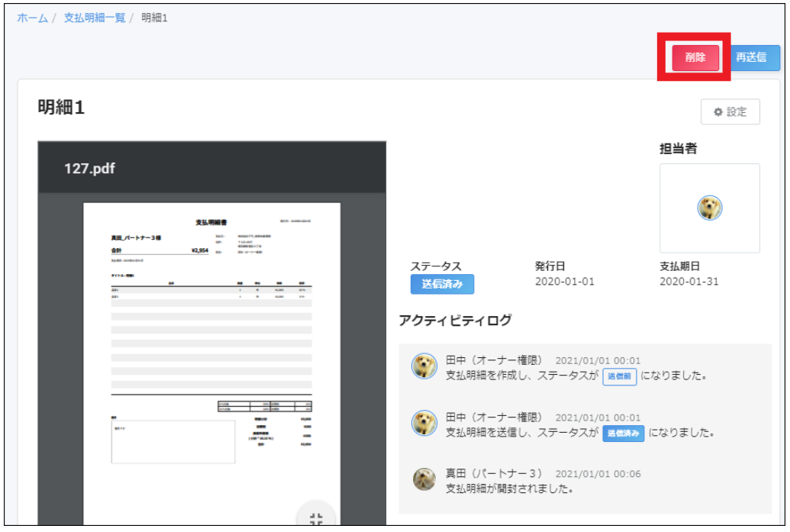Click the 支払期日 value 2020-01-31

(688, 282)
